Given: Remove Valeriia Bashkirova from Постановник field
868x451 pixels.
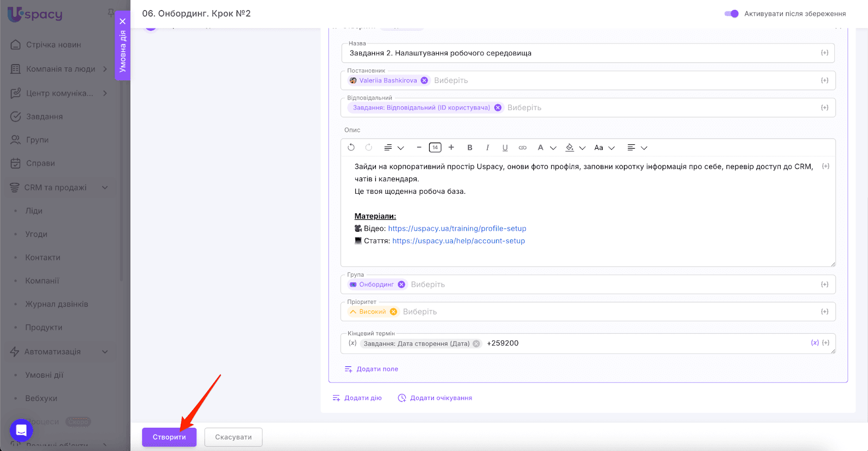Looking at the screenshot, I should coord(424,80).
